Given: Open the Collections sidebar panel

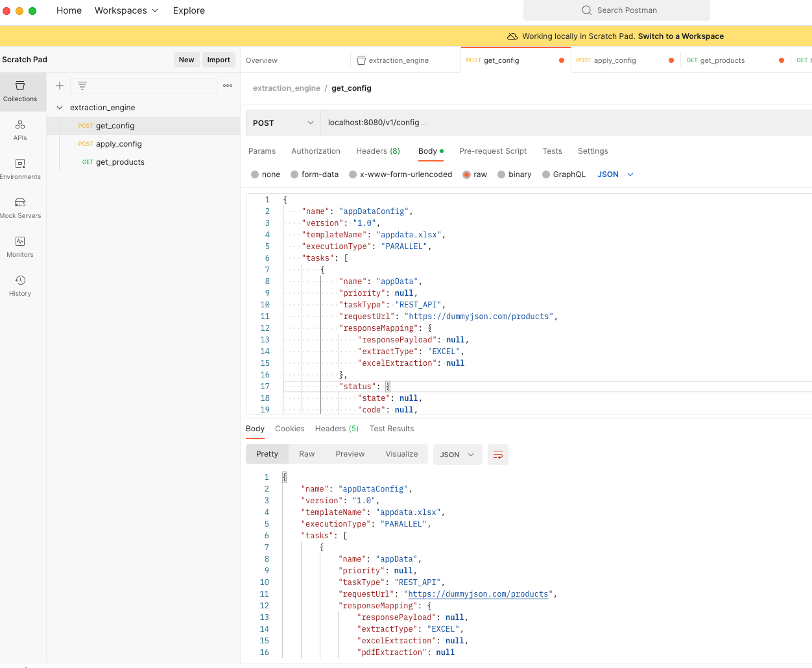Looking at the screenshot, I should click(x=20, y=91).
